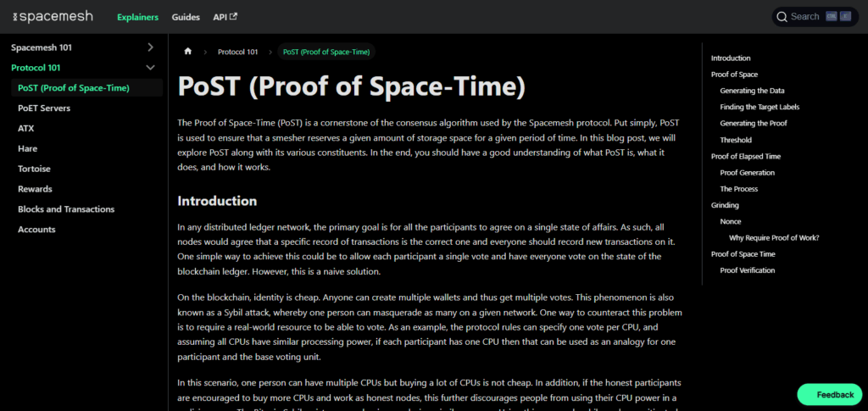The width and height of the screenshot is (868, 411).
Task: Jump to Proof of Space section
Action: point(734,74)
